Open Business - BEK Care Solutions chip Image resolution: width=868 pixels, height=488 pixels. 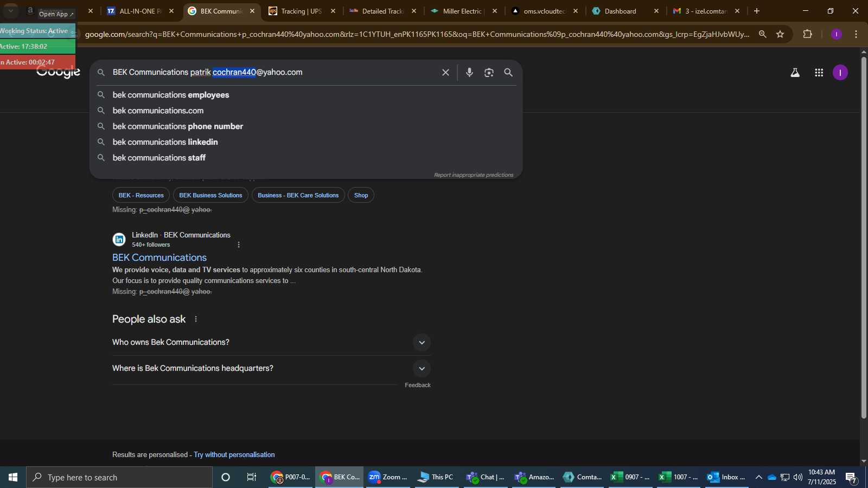(298, 195)
